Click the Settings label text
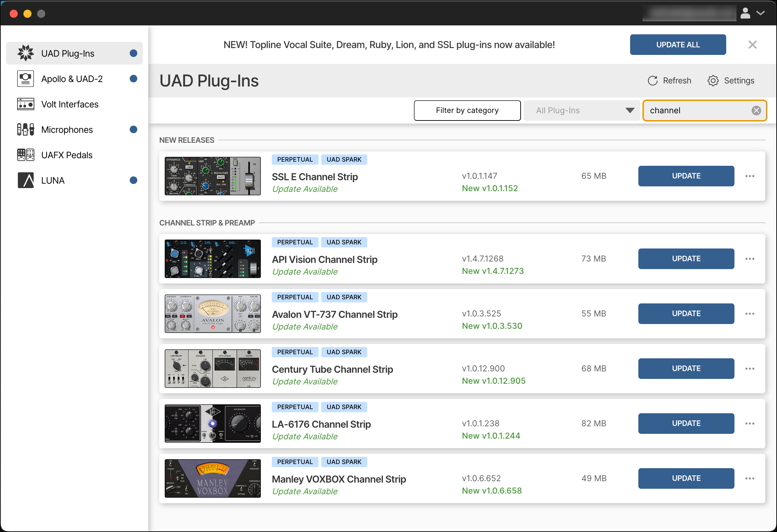This screenshot has width=777, height=532. pos(739,81)
